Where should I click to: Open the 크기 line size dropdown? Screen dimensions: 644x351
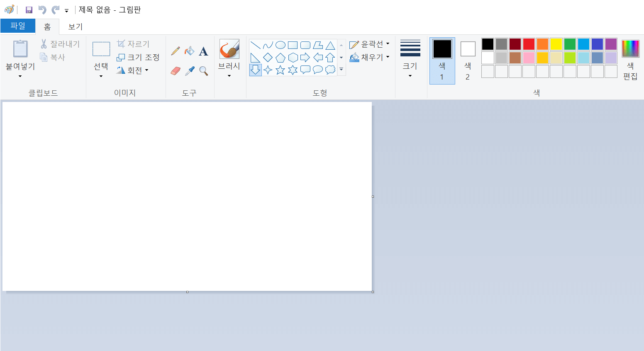click(410, 59)
